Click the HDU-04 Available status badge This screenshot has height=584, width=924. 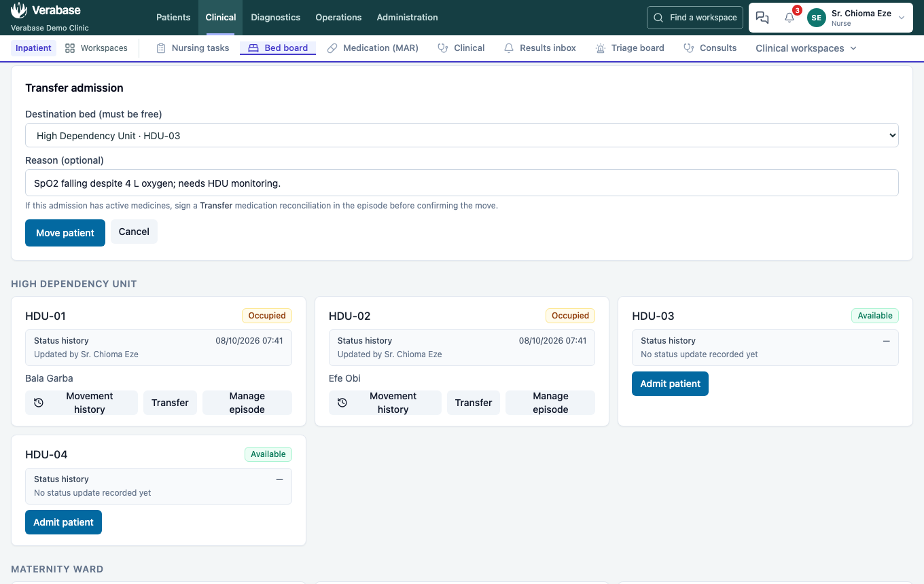268,454
